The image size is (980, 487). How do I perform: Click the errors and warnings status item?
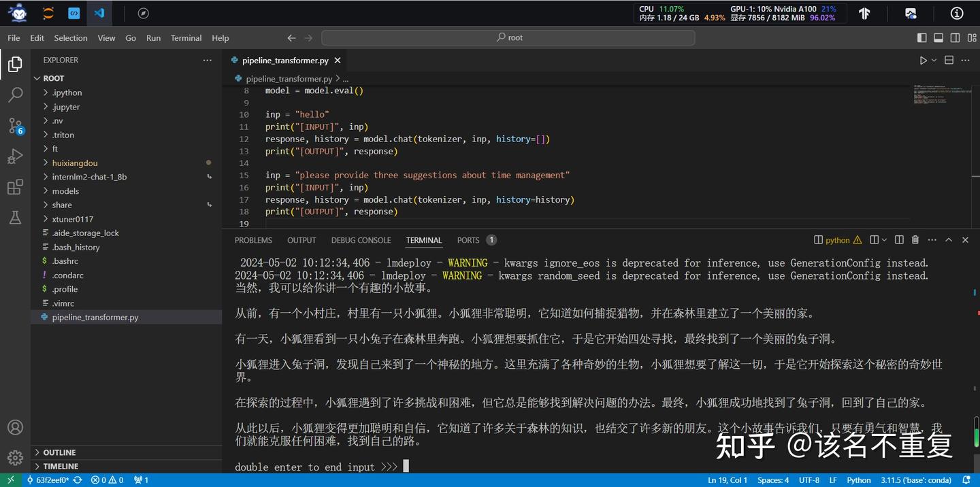pyautogui.click(x=106, y=480)
